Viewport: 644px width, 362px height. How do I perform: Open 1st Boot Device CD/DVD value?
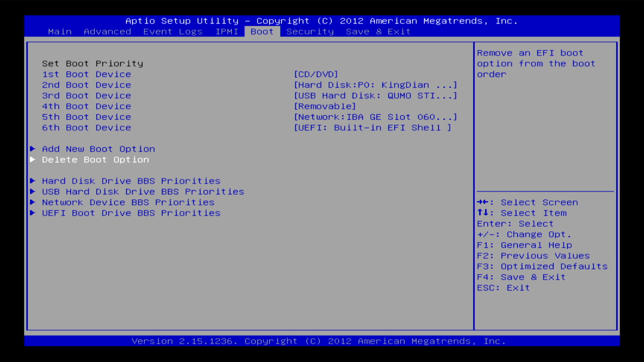[316, 74]
